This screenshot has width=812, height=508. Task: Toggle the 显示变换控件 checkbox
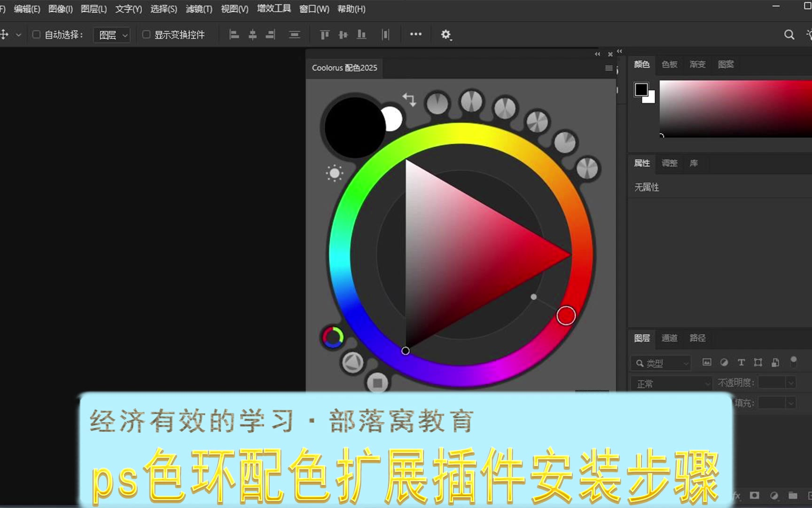click(x=146, y=34)
